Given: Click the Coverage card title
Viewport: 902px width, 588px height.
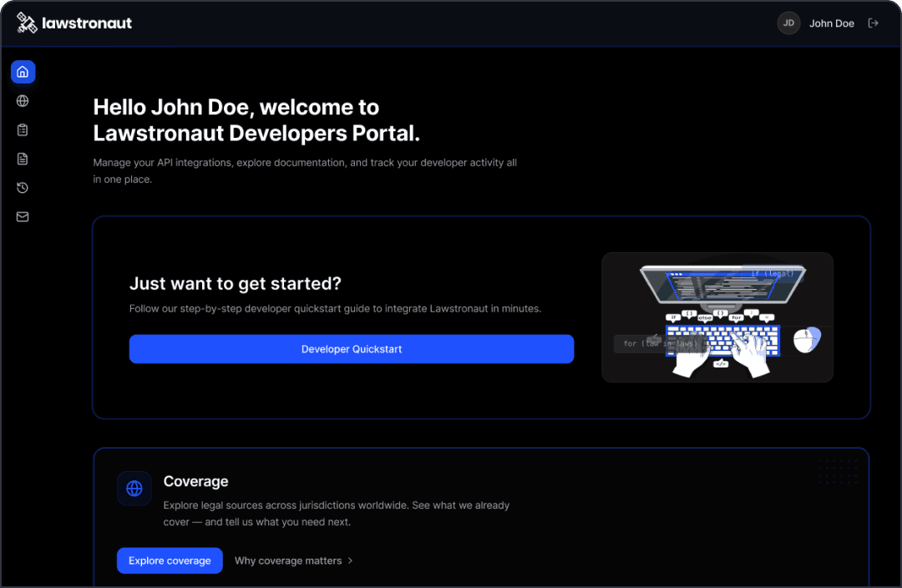Looking at the screenshot, I should pyautogui.click(x=195, y=481).
